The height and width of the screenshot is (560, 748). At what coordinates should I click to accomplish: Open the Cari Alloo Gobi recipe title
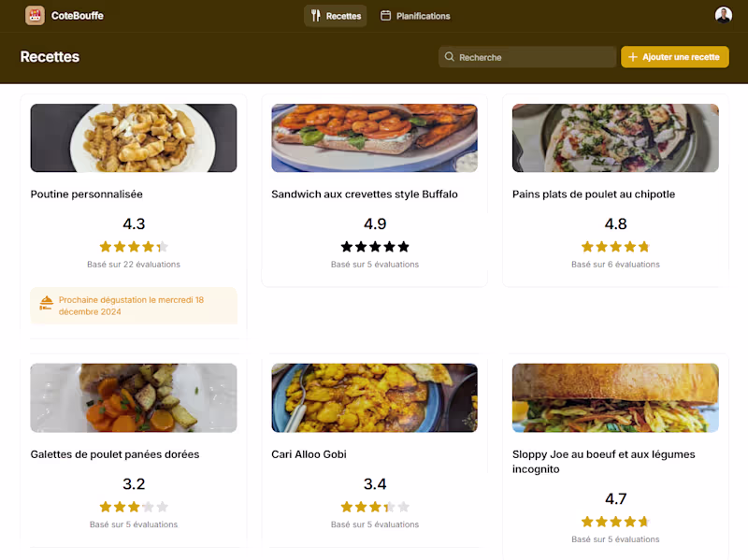[309, 454]
